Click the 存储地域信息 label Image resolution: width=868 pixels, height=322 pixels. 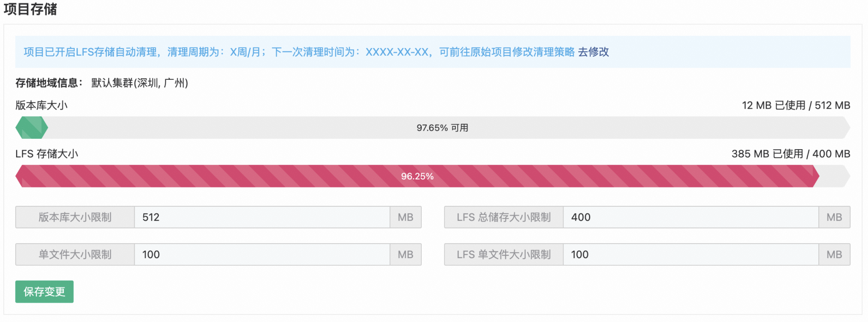click(49, 83)
